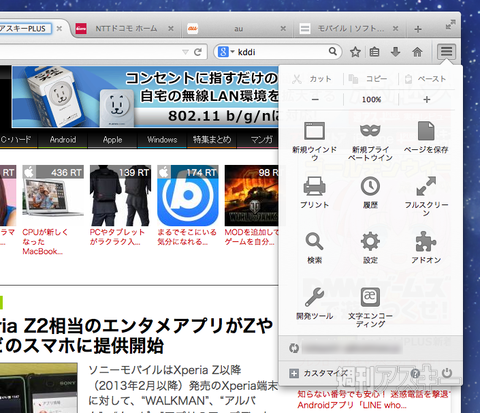Open 新規プライベートウインドウ mask icon
480x413 pixels.
(x=370, y=141)
